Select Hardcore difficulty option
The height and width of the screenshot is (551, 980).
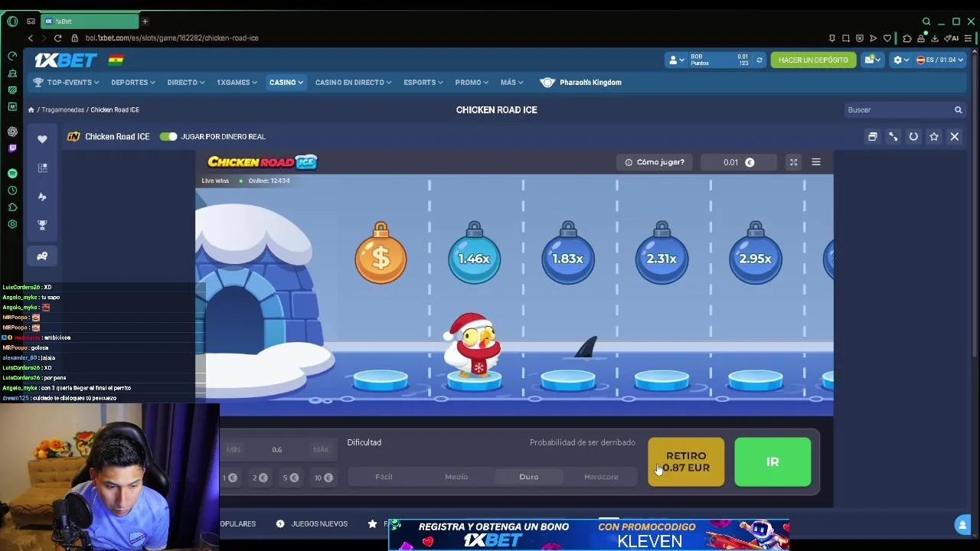pos(601,477)
